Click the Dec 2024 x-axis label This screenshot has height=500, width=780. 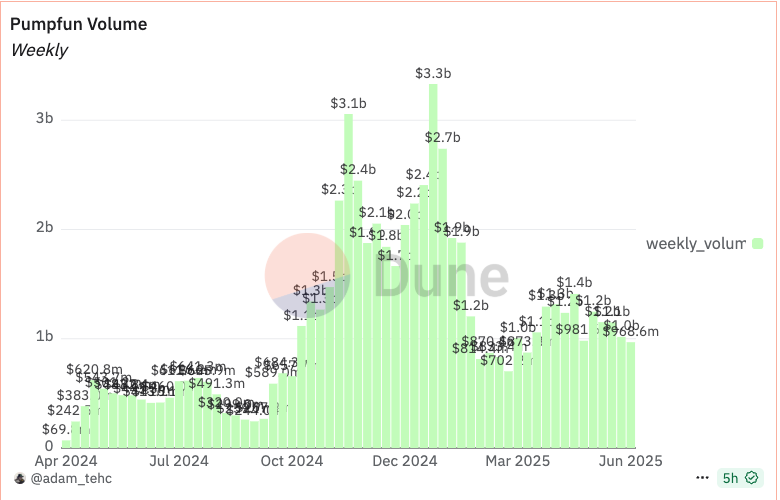click(x=406, y=462)
